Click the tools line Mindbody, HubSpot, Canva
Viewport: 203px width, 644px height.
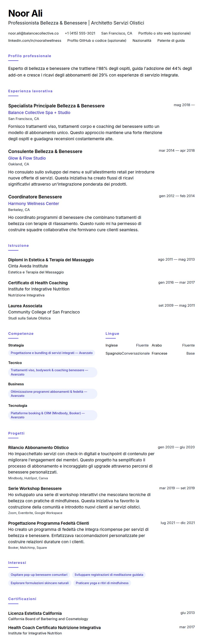[x=28, y=478]
